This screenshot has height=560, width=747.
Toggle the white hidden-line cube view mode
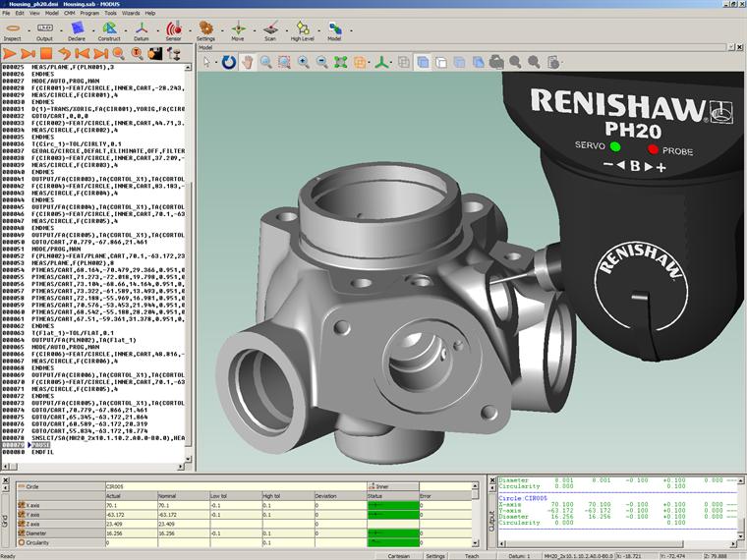pyautogui.click(x=441, y=62)
